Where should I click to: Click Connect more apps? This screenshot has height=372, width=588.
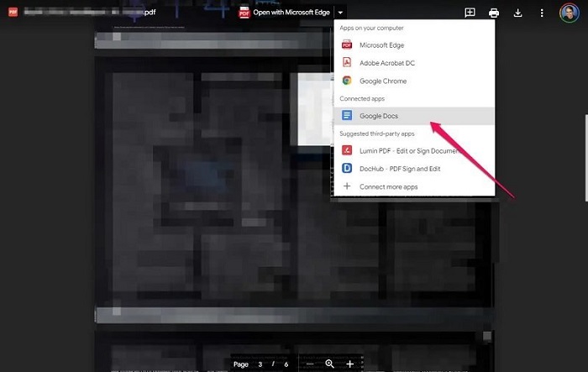point(414,186)
